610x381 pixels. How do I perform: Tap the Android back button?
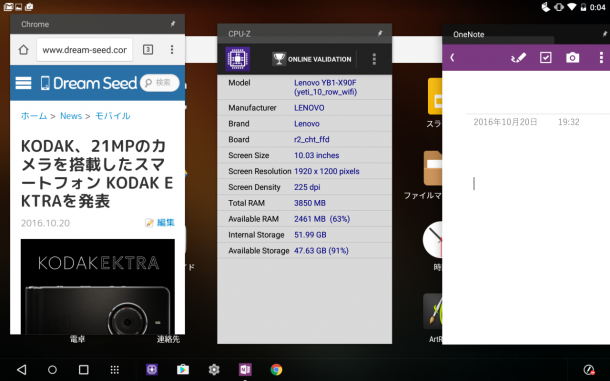tap(21, 370)
